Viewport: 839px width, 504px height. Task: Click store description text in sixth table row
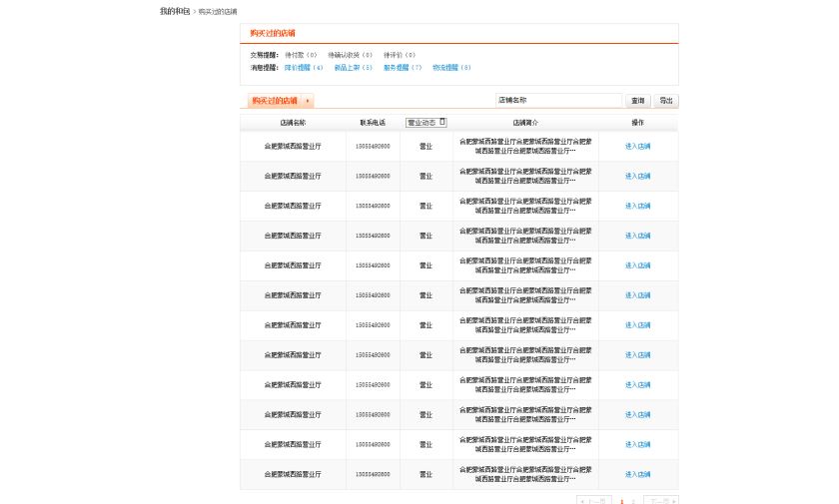pyautogui.click(x=525, y=295)
